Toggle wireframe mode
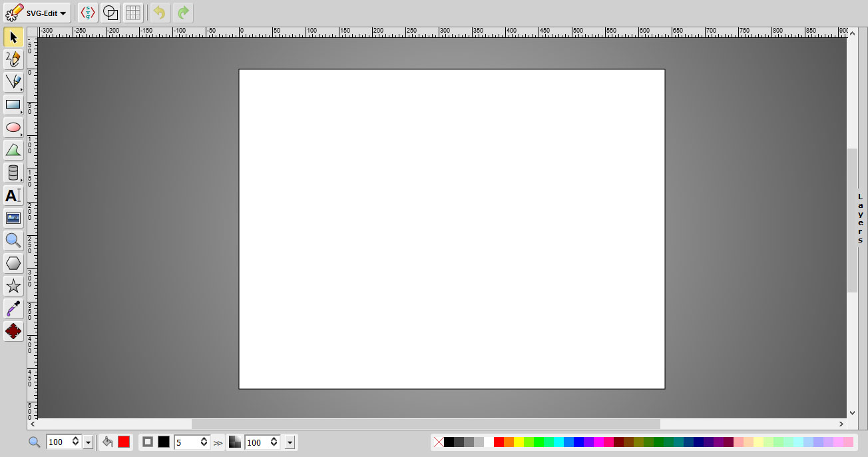Image resolution: width=868 pixels, height=457 pixels. [x=110, y=13]
